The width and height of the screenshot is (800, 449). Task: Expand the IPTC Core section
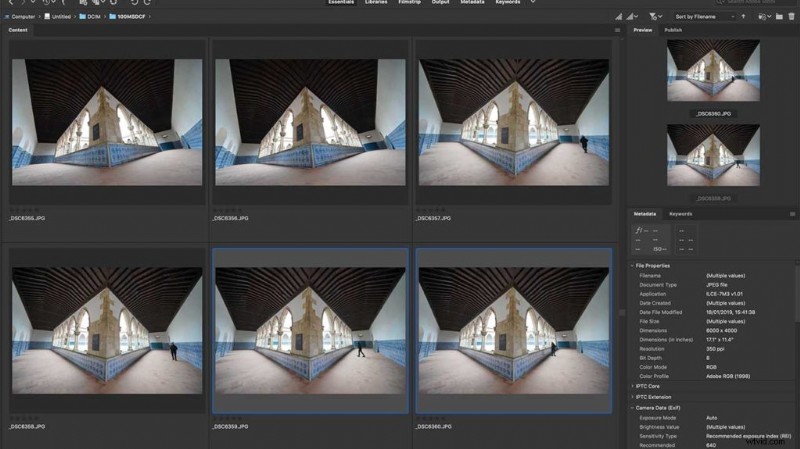tap(633, 386)
